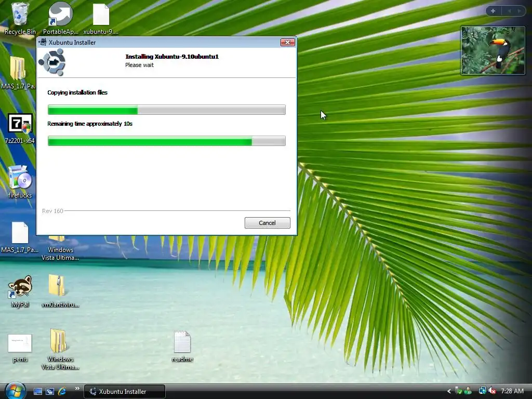
Task: Open the network status tray icon
Action: tap(482, 391)
